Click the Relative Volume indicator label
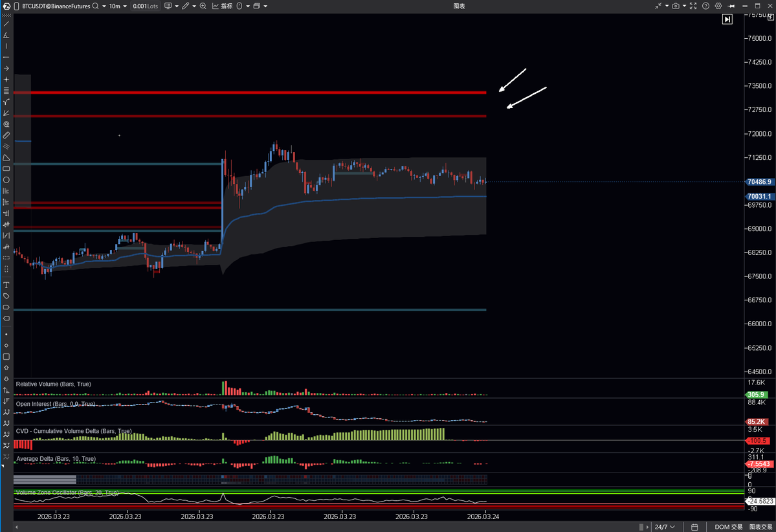The image size is (776, 532). [54, 384]
